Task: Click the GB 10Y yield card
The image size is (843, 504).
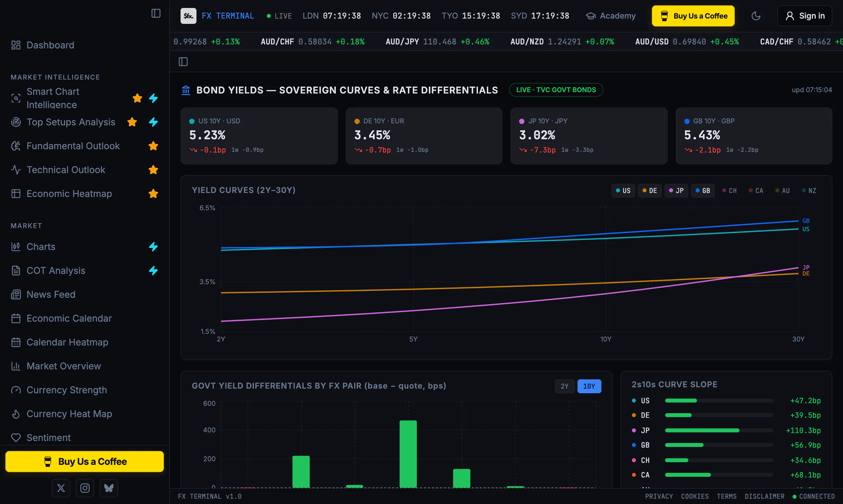Action: coord(754,136)
